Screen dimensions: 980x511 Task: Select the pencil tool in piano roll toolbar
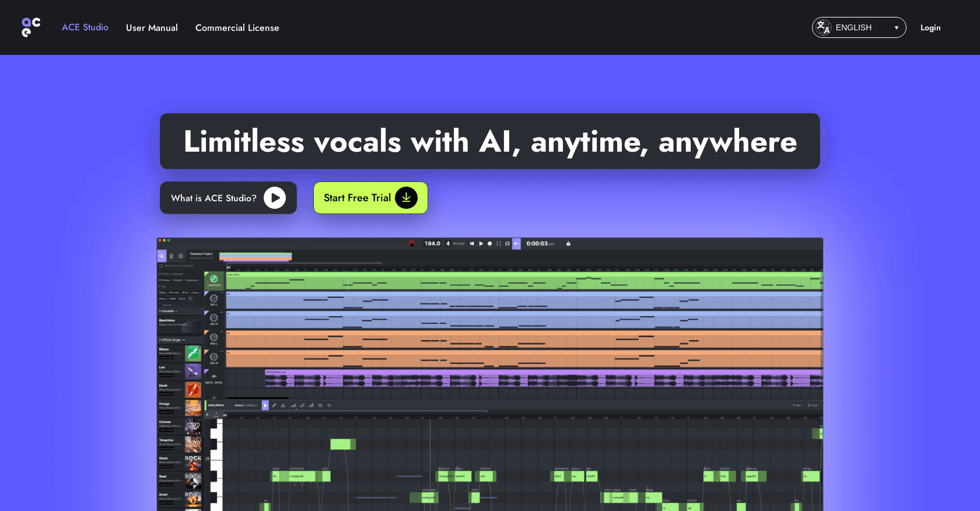274,405
